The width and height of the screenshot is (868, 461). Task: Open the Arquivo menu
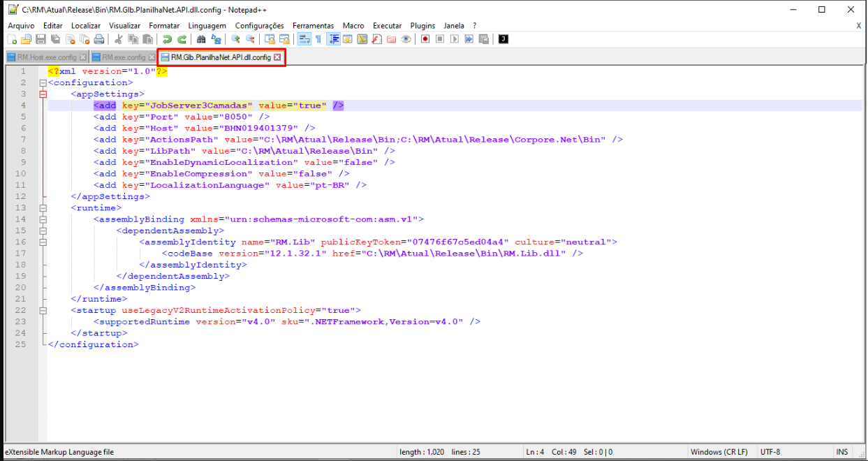pyautogui.click(x=21, y=25)
